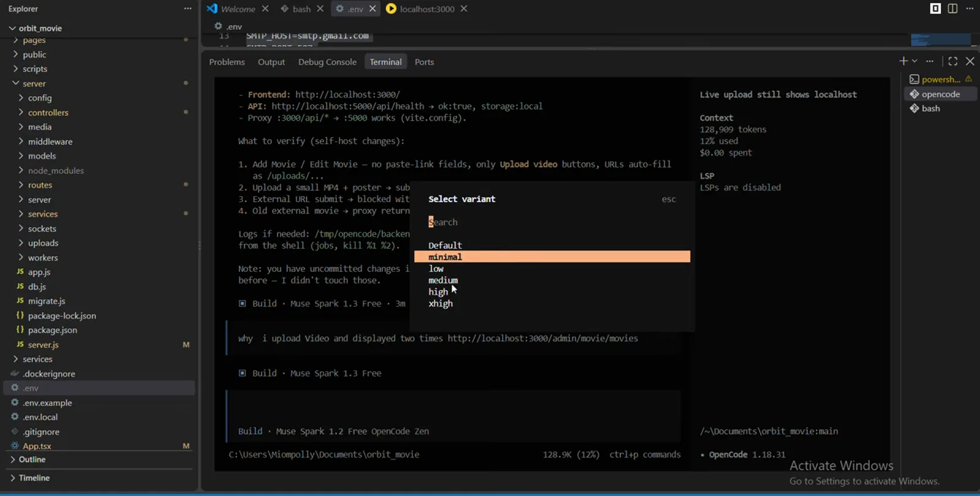The height and width of the screenshot is (496, 980).
Task: Open the Output panel tab
Action: pos(271,62)
